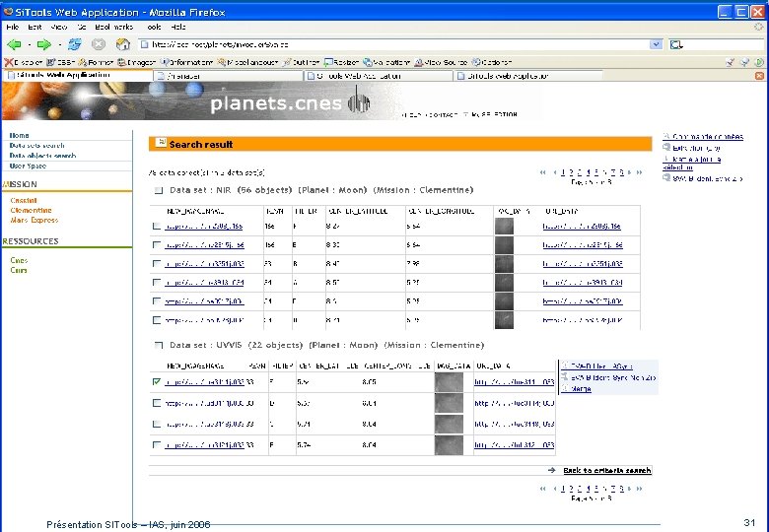Open the Images tools in the developer toolbar
Screen dimensions: 769x532
[136, 62]
